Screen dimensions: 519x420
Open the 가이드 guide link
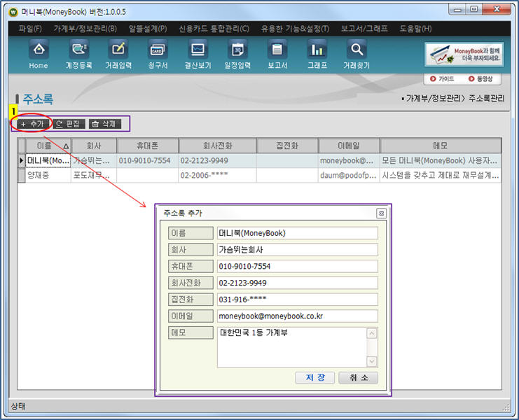pos(442,78)
